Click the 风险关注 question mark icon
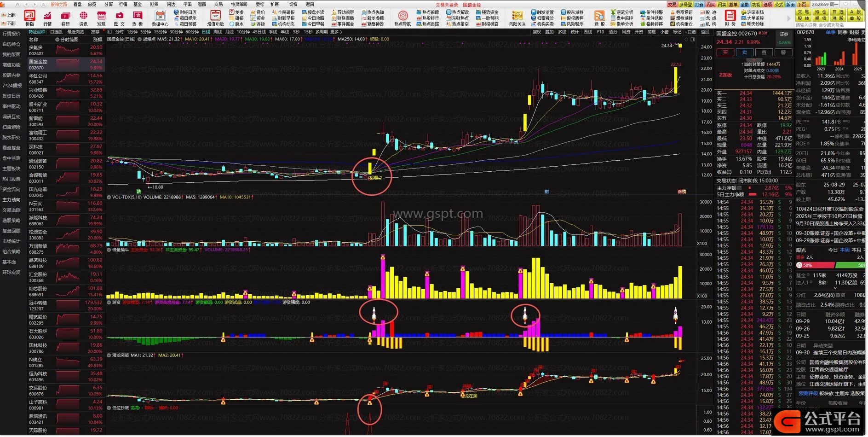 coord(517,17)
